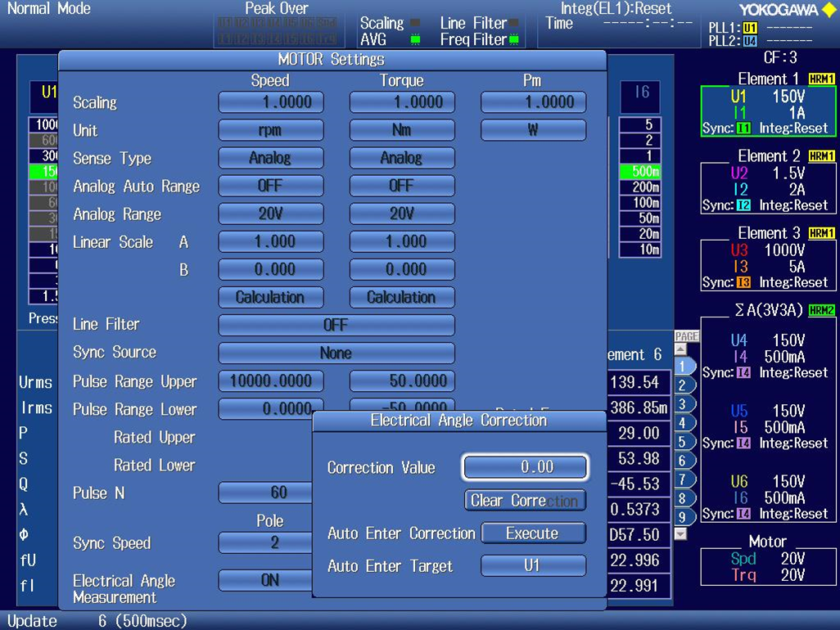Toggle the Line Filter OFF setting in MOTOR Settings

coord(336,325)
